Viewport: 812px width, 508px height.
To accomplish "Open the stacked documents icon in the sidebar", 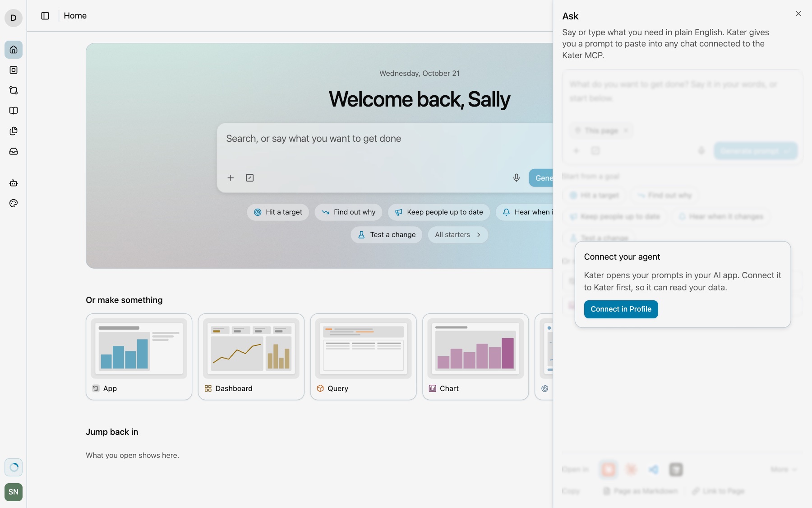I will coord(14,131).
